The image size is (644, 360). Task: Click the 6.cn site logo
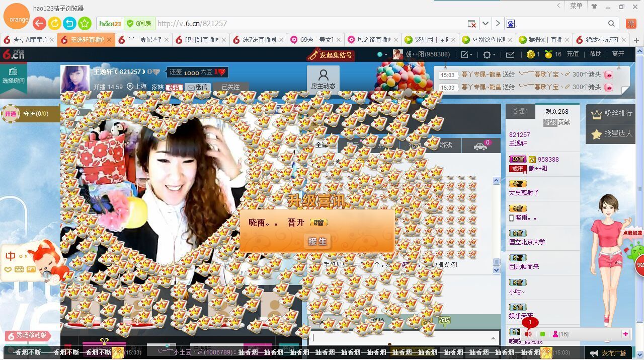[14, 54]
